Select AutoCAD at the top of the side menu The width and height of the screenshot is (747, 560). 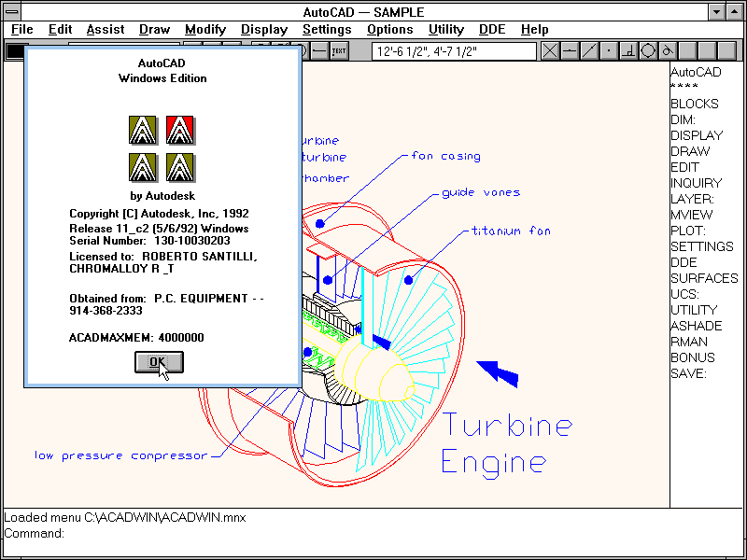(696, 73)
